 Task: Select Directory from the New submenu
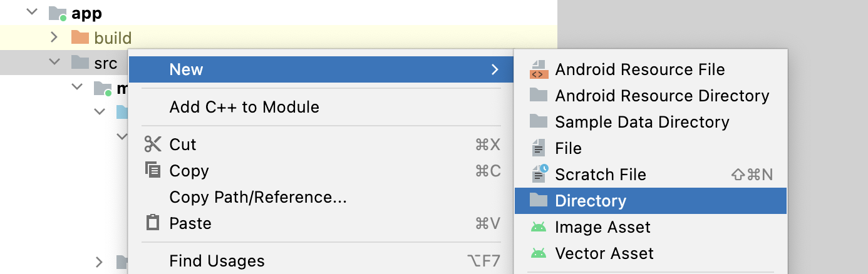click(x=590, y=201)
